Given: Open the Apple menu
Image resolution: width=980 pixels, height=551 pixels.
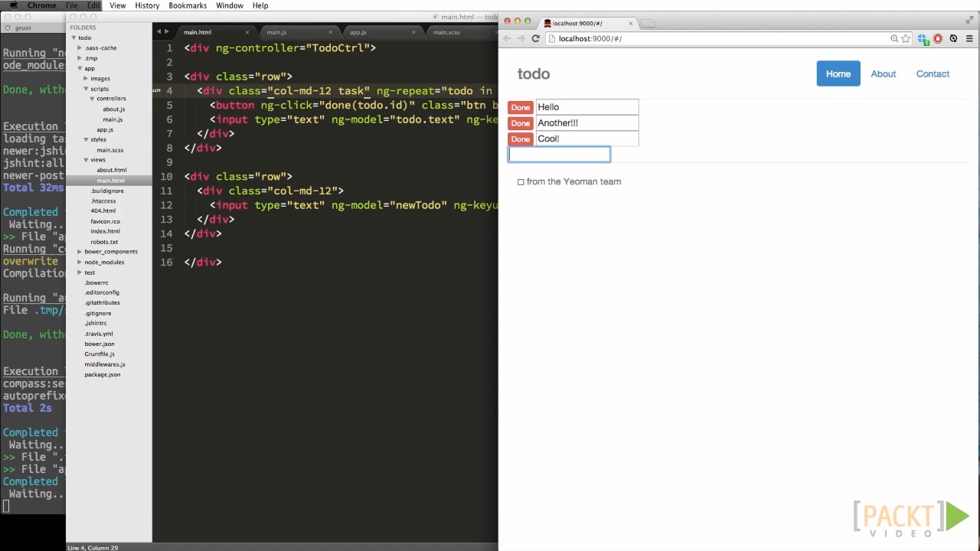Looking at the screenshot, I should pyautogui.click(x=13, y=5).
